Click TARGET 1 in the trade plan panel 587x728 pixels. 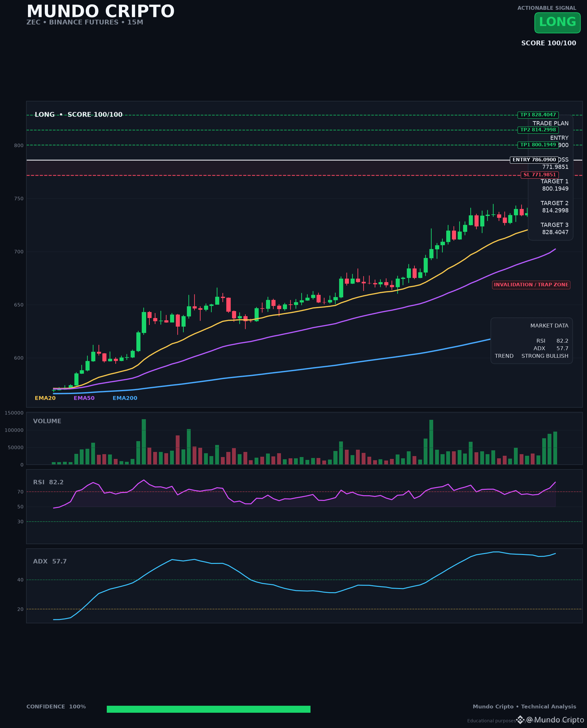click(554, 181)
